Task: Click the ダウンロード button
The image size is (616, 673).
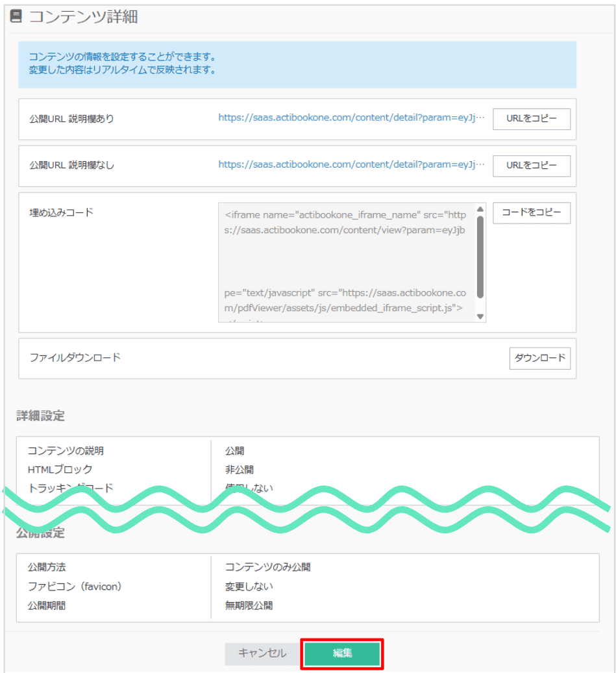Action: [539, 358]
